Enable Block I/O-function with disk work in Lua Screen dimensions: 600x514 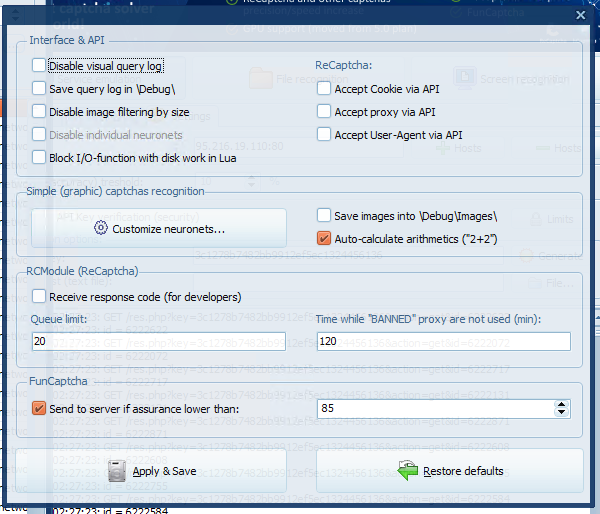[x=39, y=158]
